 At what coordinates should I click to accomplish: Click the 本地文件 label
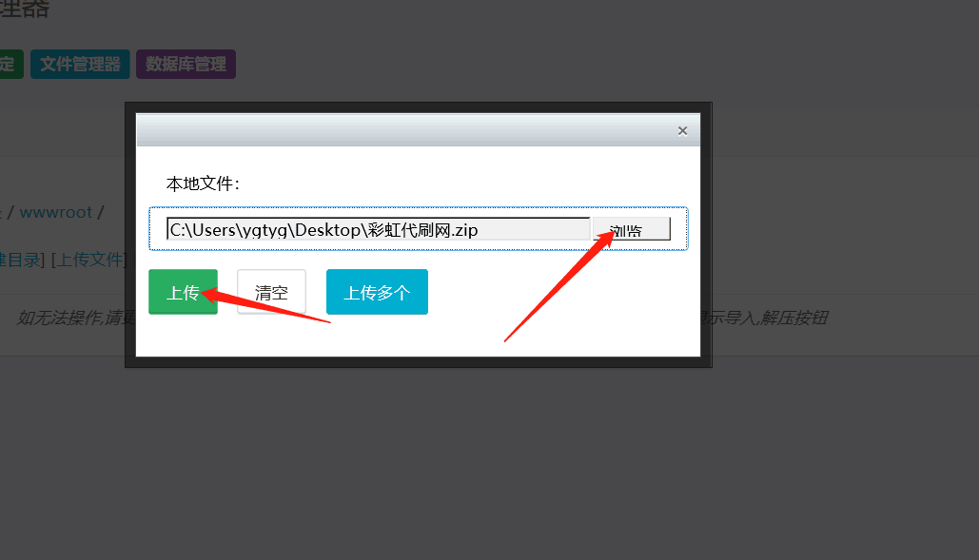[203, 183]
